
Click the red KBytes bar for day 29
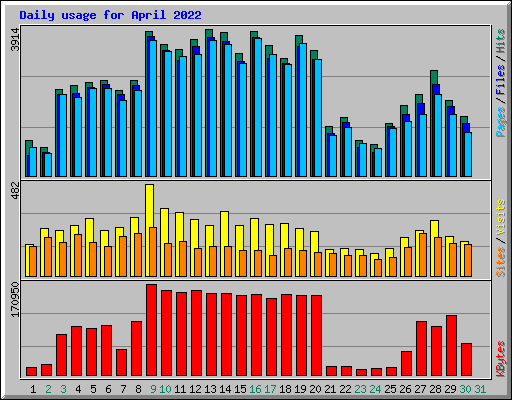click(451, 346)
